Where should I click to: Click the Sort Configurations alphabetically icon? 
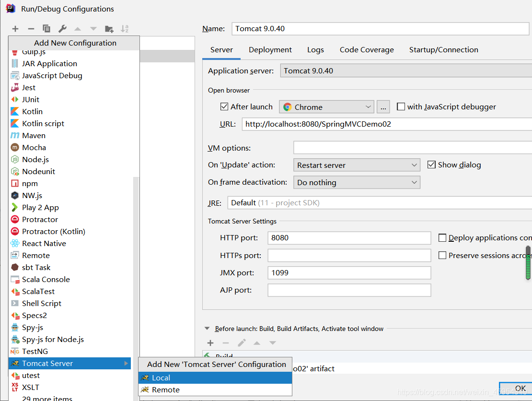point(125,29)
